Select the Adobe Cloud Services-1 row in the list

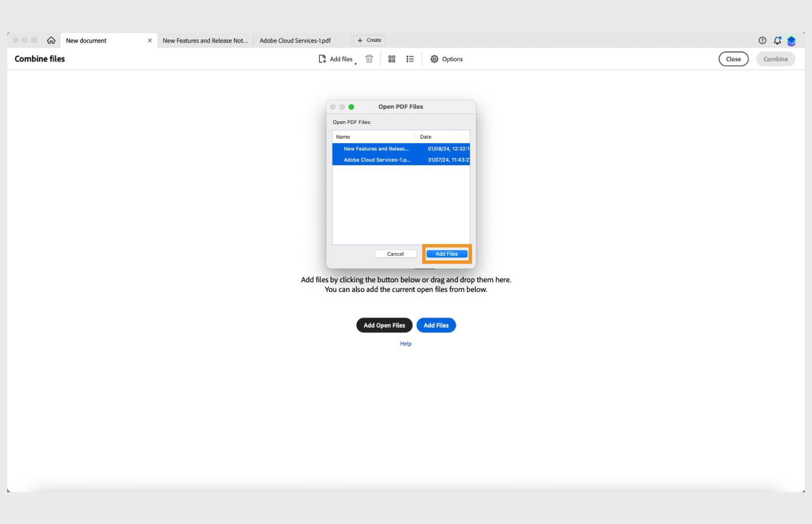(x=377, y=159)
